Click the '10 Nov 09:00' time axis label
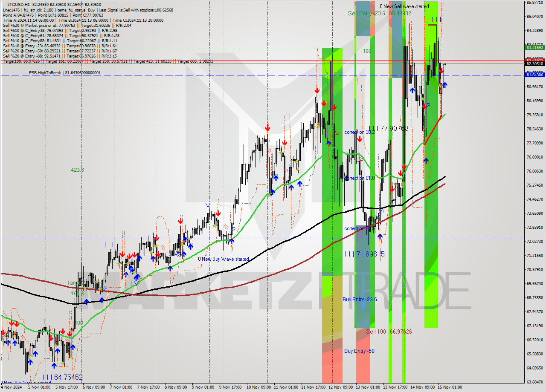Screen dimensions: 546x392 tap(259, 387)
